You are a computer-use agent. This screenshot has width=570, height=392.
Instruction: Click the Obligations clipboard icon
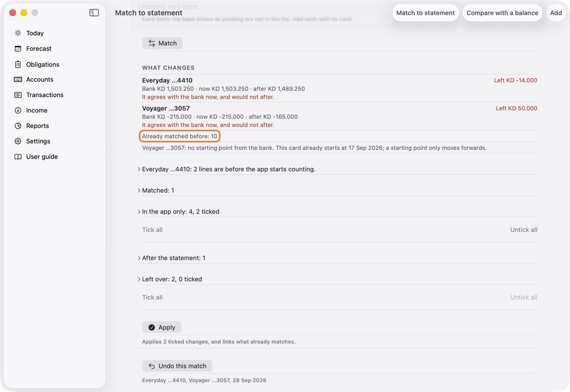click(x=18, y=64)
